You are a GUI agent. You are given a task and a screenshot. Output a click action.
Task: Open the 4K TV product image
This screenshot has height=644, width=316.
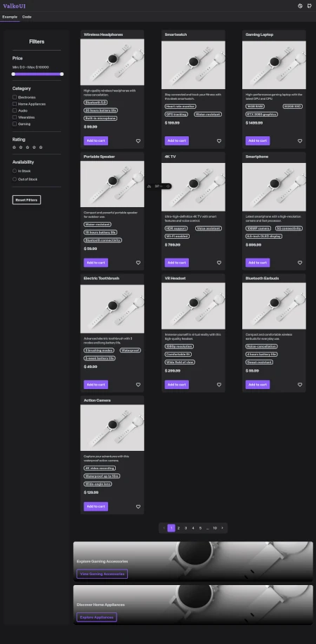tap(193, 187)
